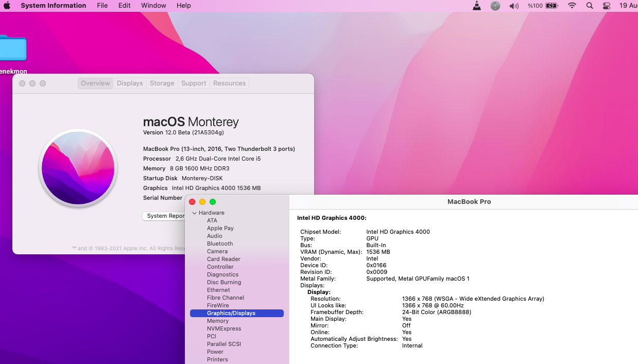
Task: Open the Apple menu icon
Action: (7, 6)
